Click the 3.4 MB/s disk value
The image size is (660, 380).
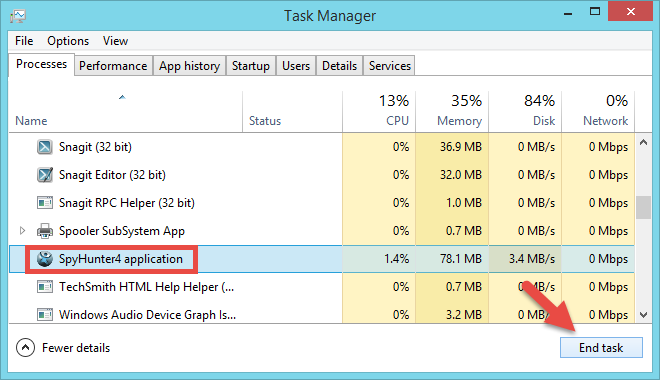pos(532,259)
